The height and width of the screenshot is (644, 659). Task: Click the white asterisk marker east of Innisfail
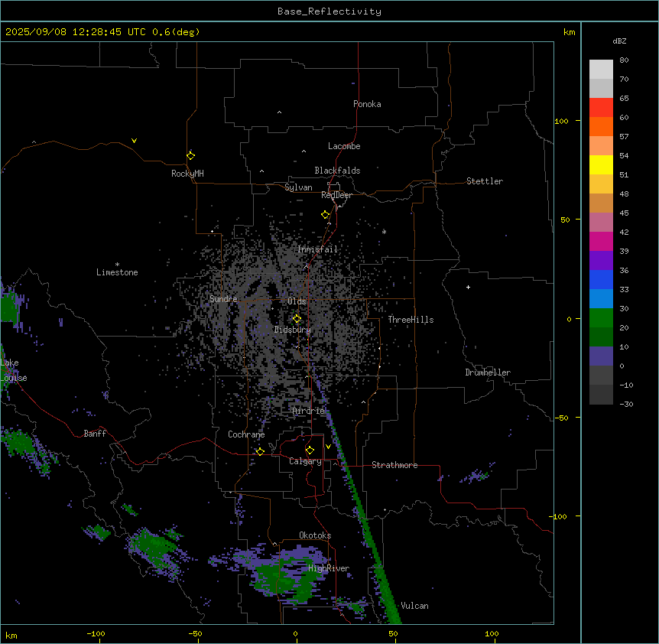384,232
